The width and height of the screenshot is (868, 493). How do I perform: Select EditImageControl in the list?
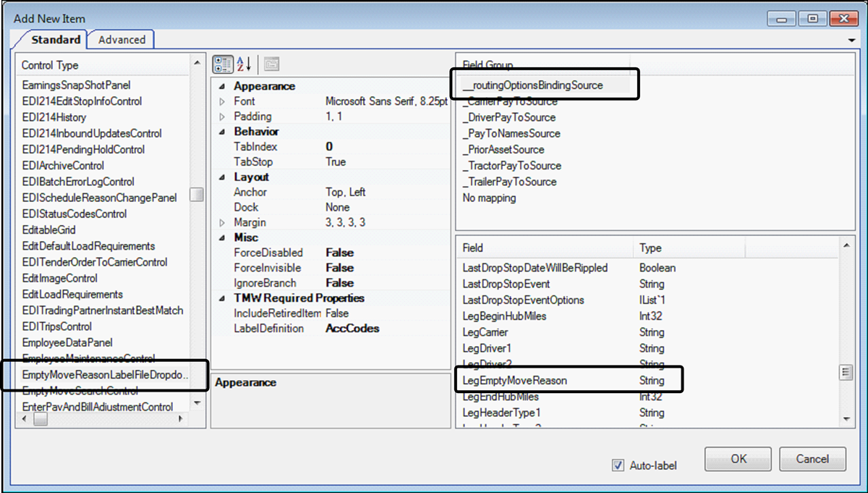pos(59,278)
